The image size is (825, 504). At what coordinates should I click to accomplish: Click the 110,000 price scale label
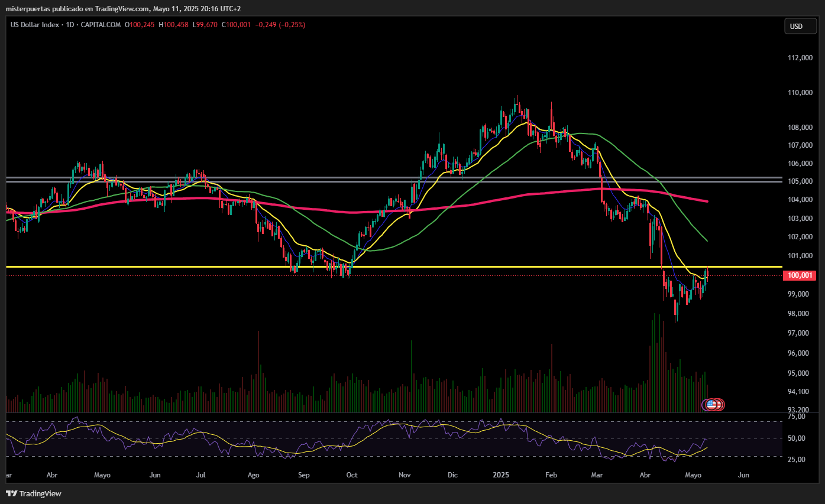[800, 93]
